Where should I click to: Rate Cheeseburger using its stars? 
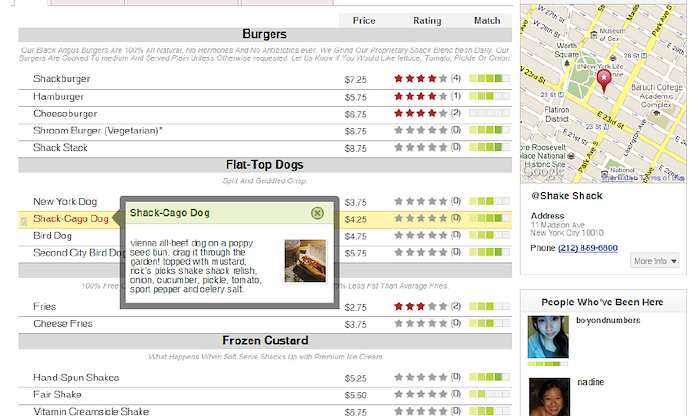[421, 113]
